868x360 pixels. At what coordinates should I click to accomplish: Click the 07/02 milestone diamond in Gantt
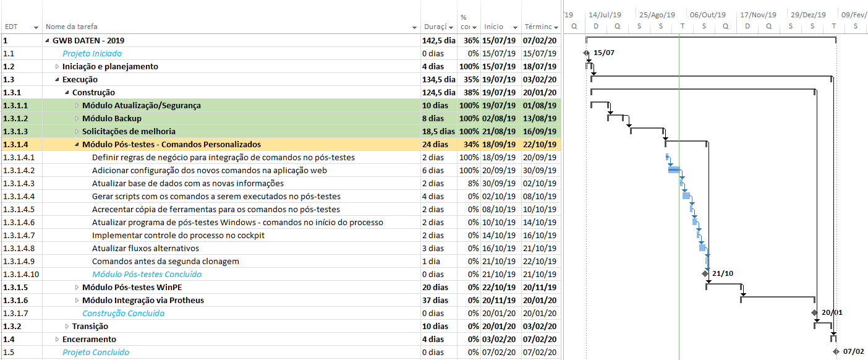point(836,351)
